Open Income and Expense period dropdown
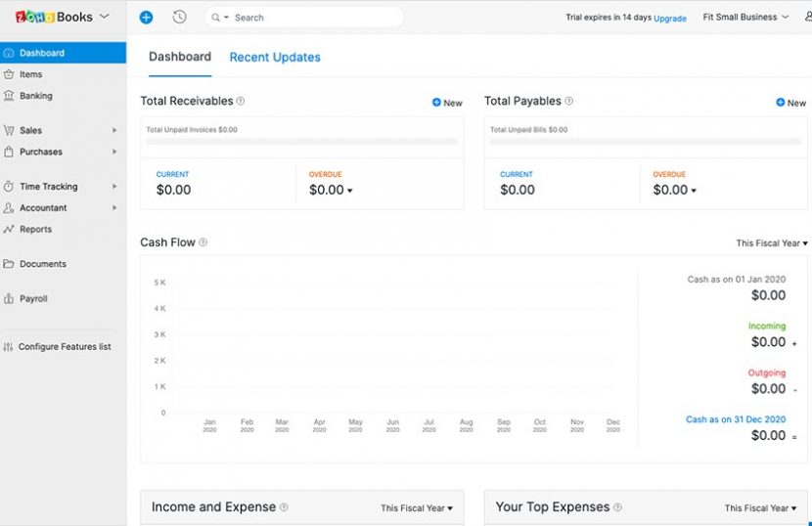Image resolution: width=812 pixels, height=526 pixels. pos(417,508)
